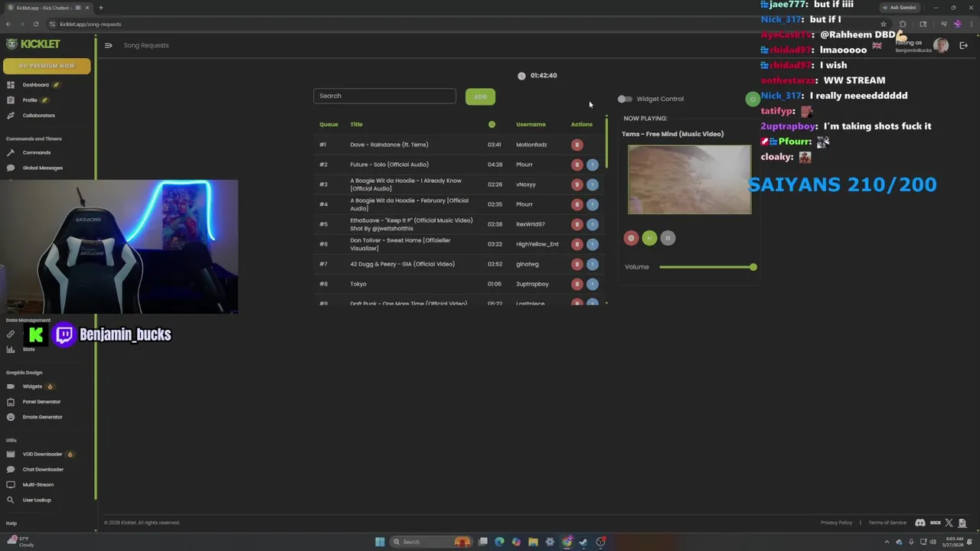Move song #8 Tokyo up
Viewport: 980px width, 551px height.
click(592, 284)
